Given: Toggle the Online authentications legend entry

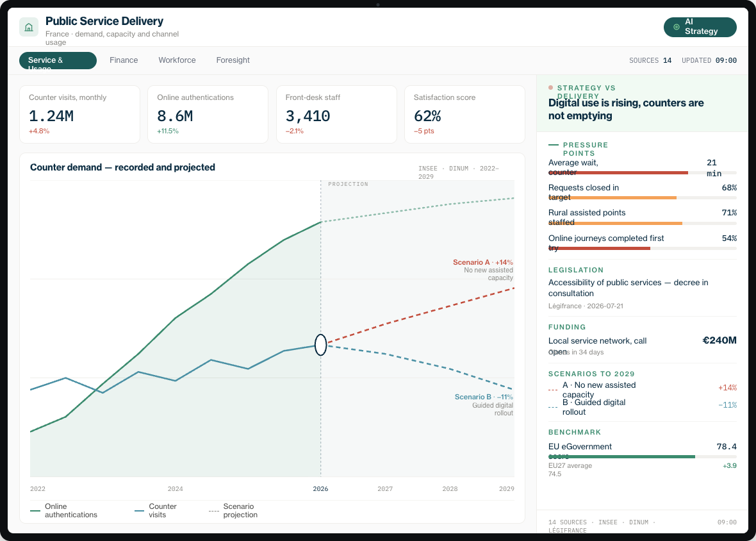Looking at the screenshot, I should [x=63, y=511].
